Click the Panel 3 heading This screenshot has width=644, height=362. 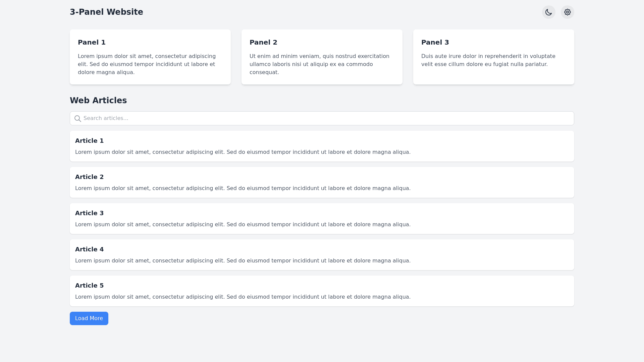pos(435,42)
